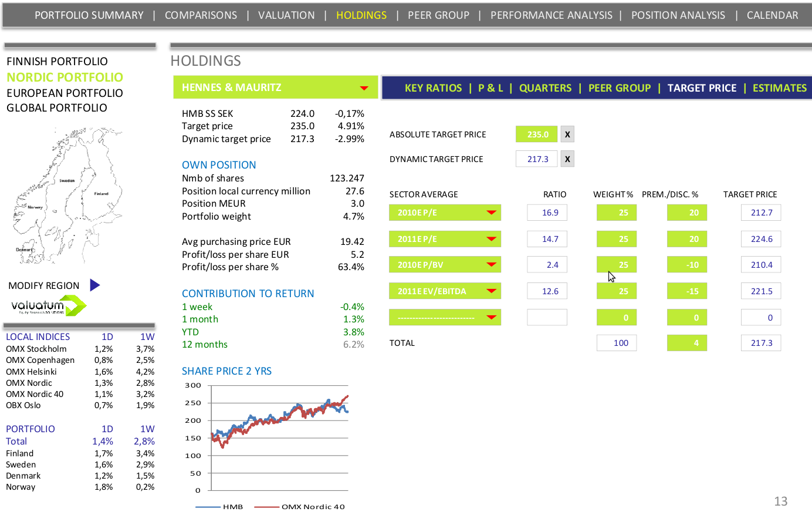Clear the absolute target price with X
812x515 pixels.
pos(567,134)
